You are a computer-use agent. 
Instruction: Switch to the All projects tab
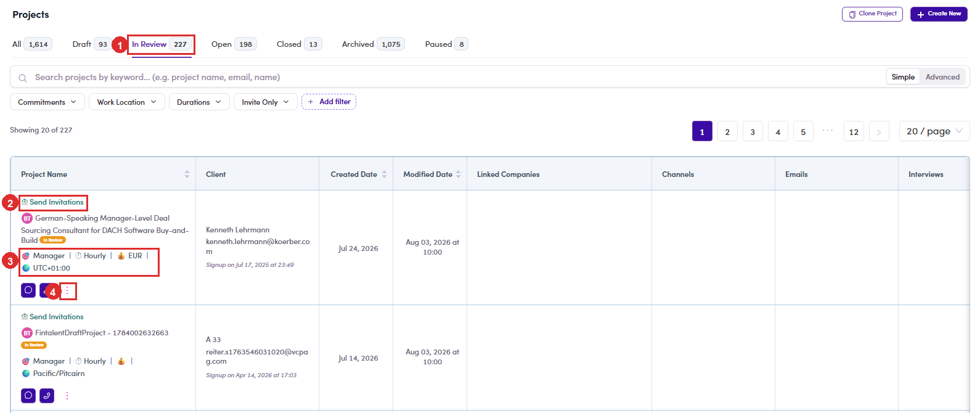tap(31, 44)
